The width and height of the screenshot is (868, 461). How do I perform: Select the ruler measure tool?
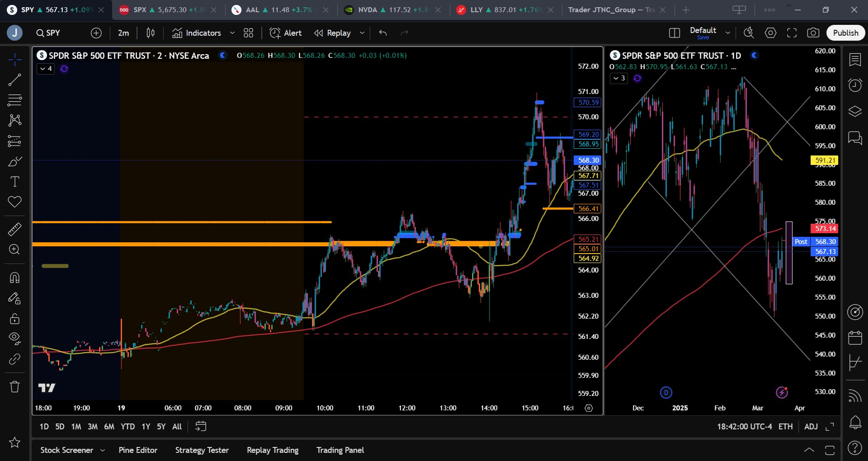(14, 229)
